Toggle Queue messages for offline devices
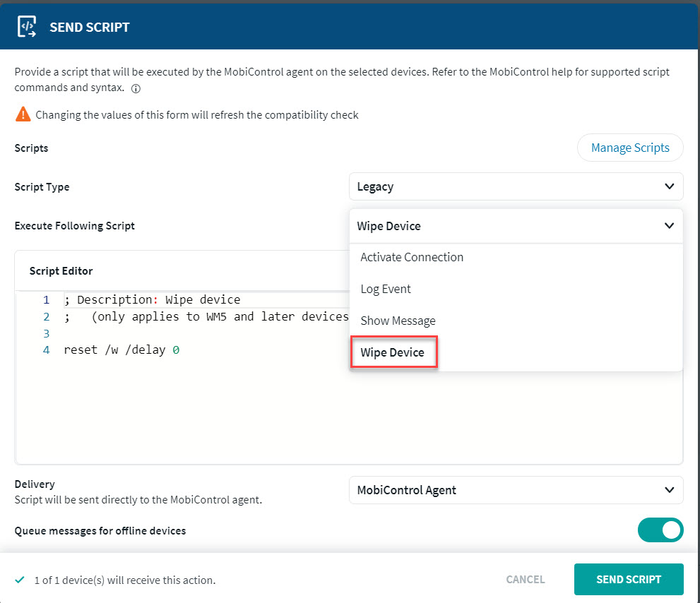Screen dimensions: 700x603 coord(660,530)
